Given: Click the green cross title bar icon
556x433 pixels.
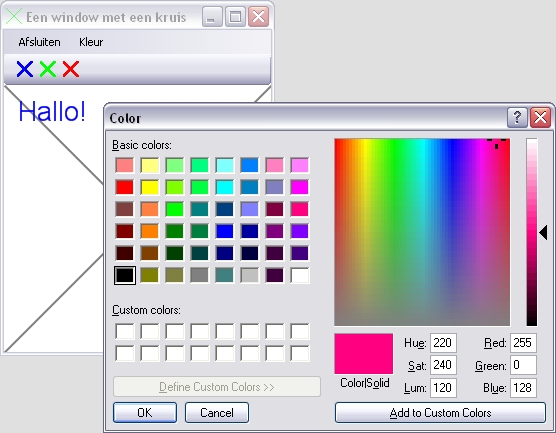Looking at the screenshot, I should point(14,16).
